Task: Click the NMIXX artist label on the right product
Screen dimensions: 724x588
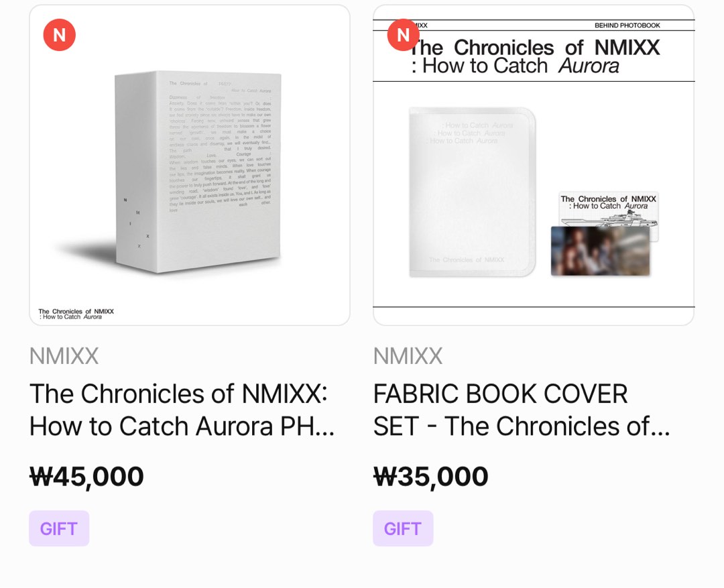Action: [x=408, y=356]
